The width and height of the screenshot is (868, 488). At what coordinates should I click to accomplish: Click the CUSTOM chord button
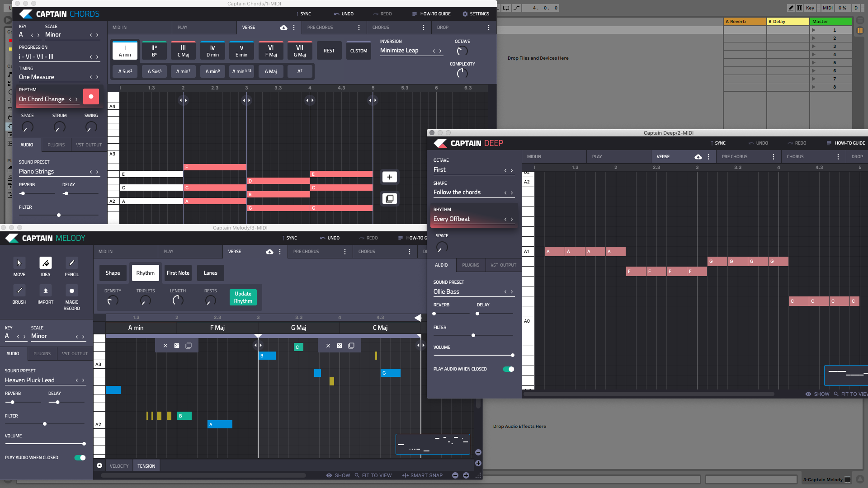[359, 51]
